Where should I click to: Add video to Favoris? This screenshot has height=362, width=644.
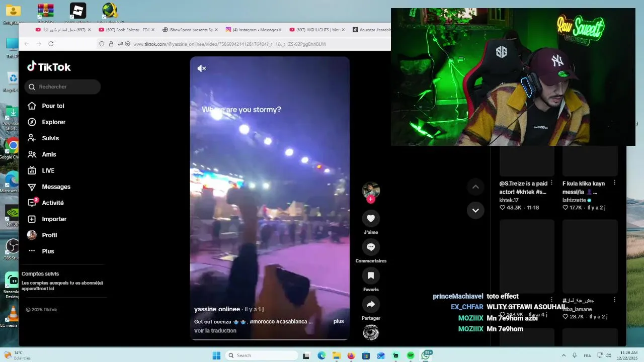click(371, 276)
